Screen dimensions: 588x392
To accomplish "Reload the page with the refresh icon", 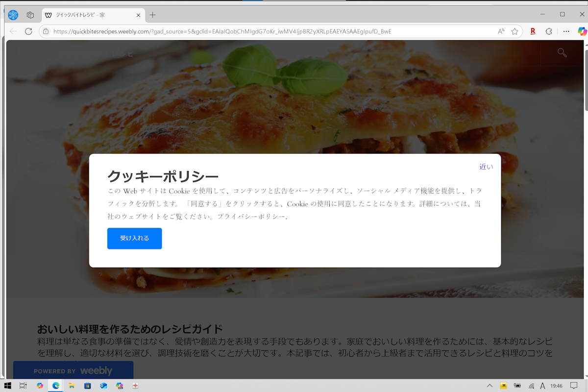I will 28,31.
